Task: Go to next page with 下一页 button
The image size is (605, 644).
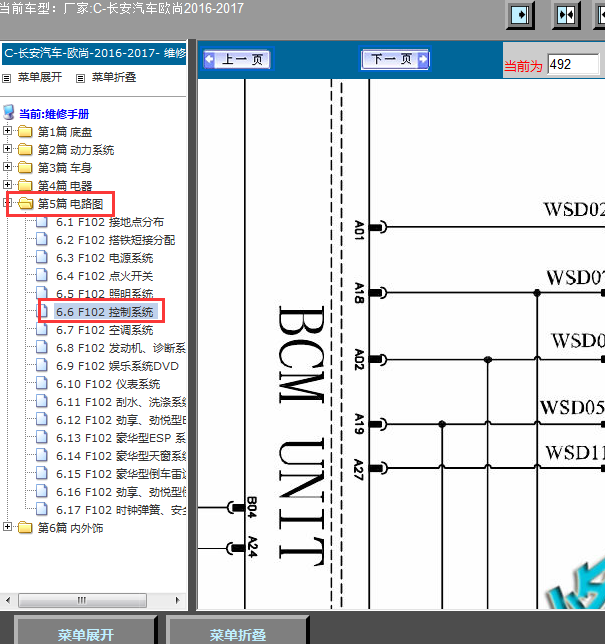Action: point(395,59)
